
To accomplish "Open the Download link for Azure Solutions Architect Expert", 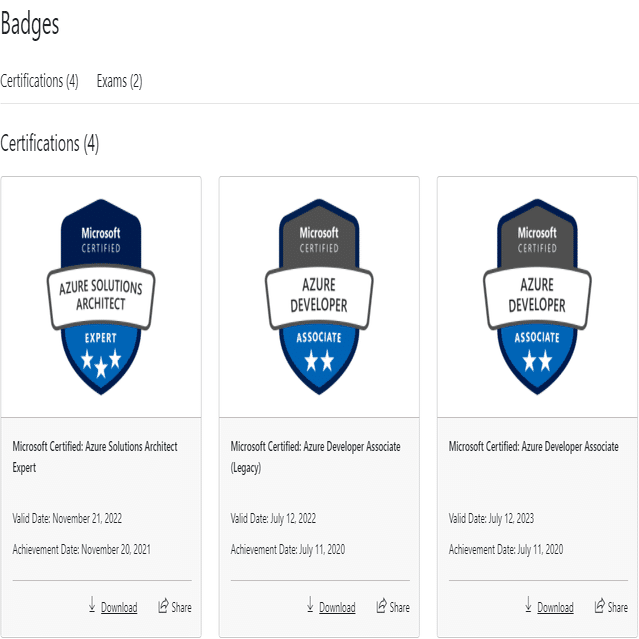I will tap(119, 607).
